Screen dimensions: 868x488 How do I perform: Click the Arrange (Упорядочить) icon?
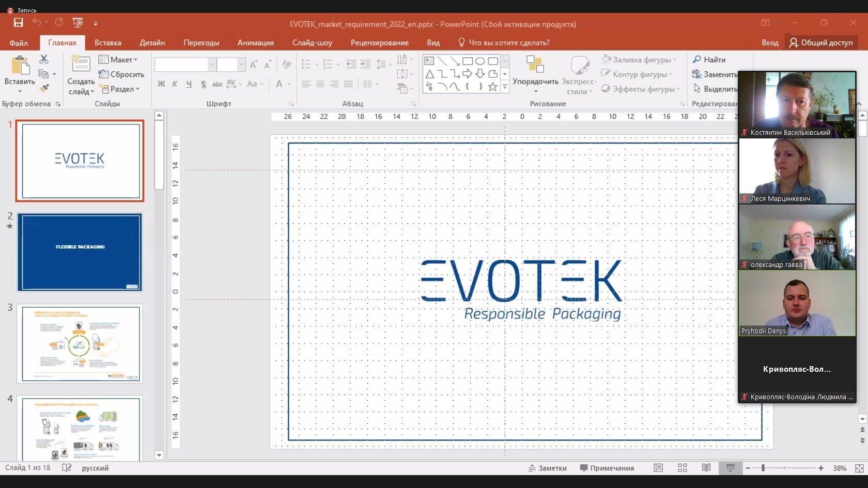(x=535, y=64)
